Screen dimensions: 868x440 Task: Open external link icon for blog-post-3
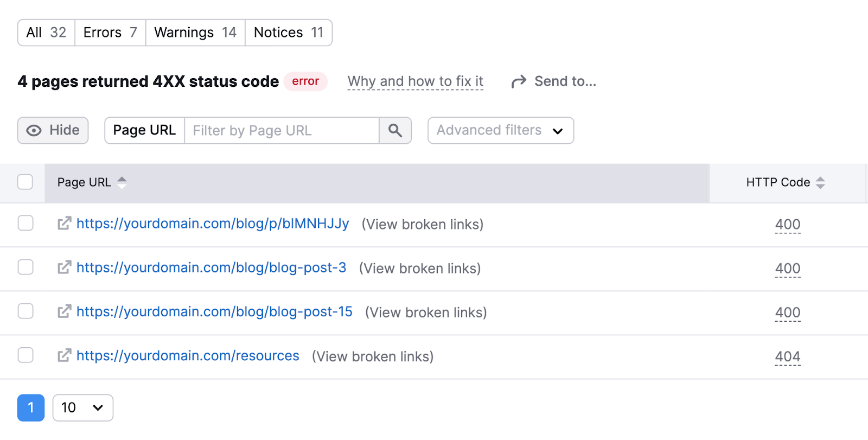click(65, 267)
